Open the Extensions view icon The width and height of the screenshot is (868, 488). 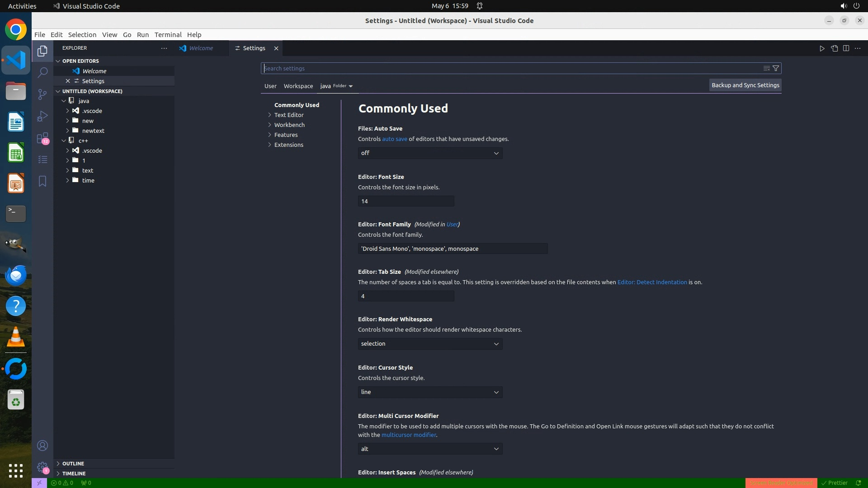(x=42, y=138)
